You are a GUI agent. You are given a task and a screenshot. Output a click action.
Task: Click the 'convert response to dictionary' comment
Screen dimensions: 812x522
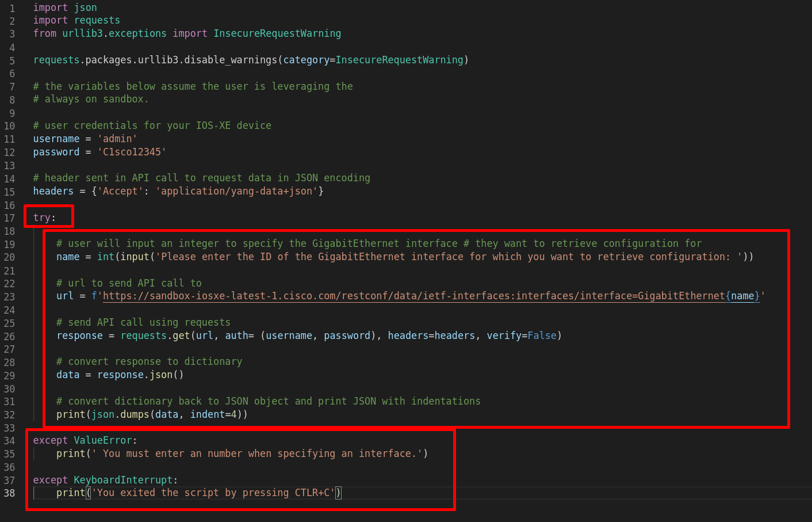[x=150, y=361]
